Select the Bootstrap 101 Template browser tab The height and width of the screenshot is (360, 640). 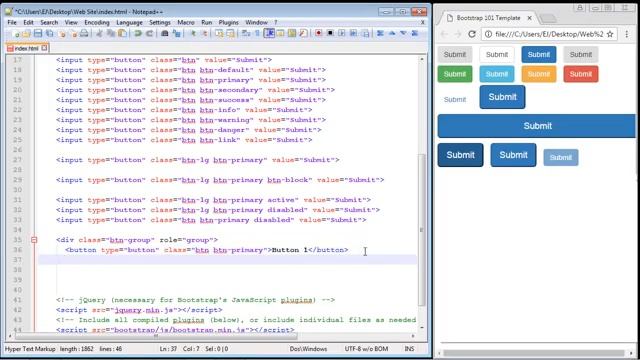[x=488, y=18]
